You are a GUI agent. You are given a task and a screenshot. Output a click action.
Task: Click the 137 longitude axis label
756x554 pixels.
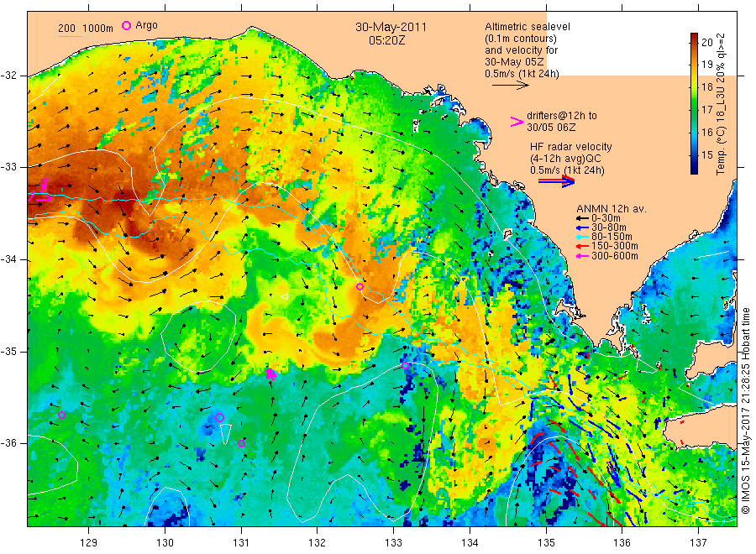[698, 543]
